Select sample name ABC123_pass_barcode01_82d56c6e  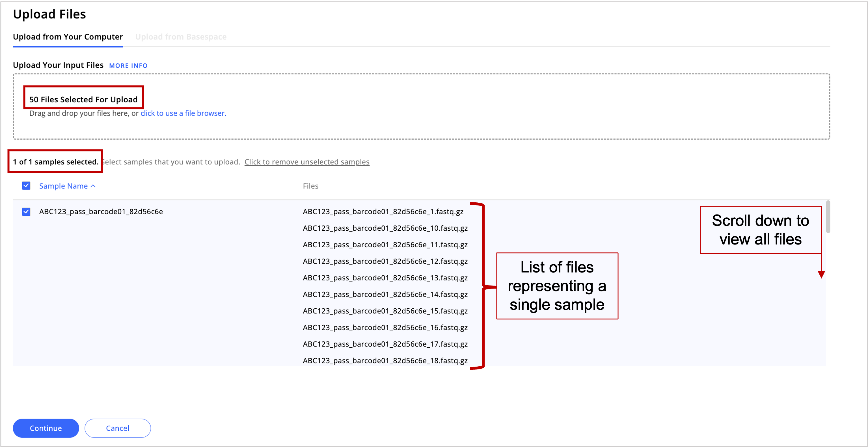point(101,211)
